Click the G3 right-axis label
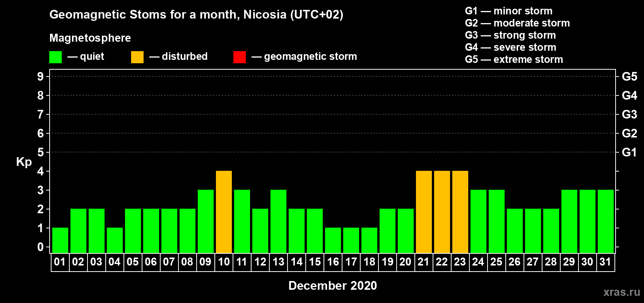Image resolution: width=644 pixels, height=303 pixels. [x=630, y=114]
